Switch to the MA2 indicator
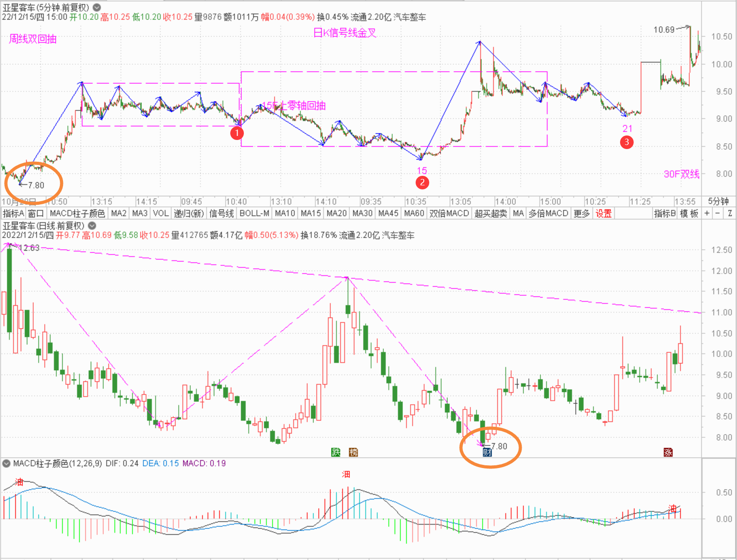The width and height of the screenshot is (737, 560). pos(119,213)
